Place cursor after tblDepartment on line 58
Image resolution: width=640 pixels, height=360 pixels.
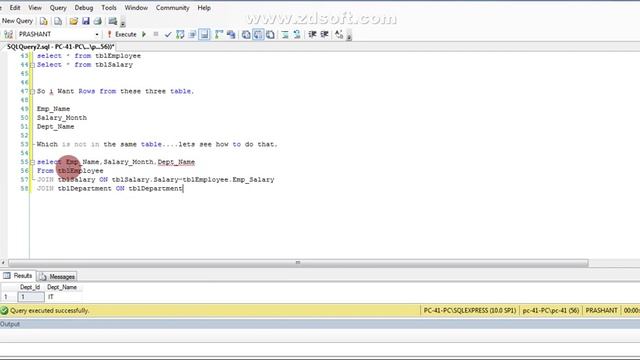coord(183,189)
